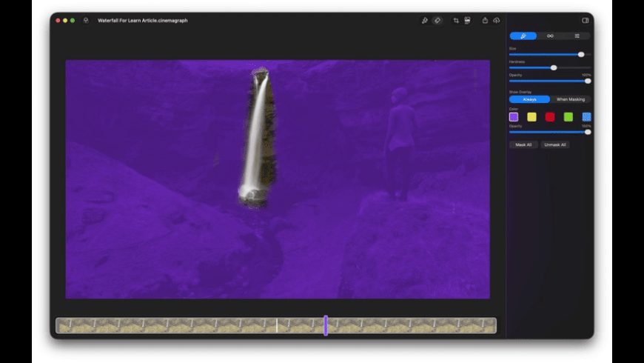The height and width of the screenshot is (363, 644).
Task: Close the window with red button
Action: 58,21
